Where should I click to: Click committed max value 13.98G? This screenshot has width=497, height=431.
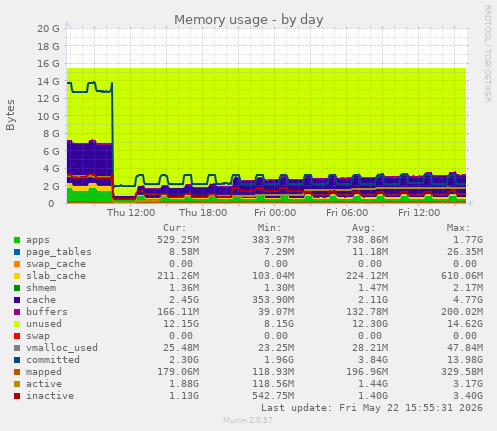[465, 360]
